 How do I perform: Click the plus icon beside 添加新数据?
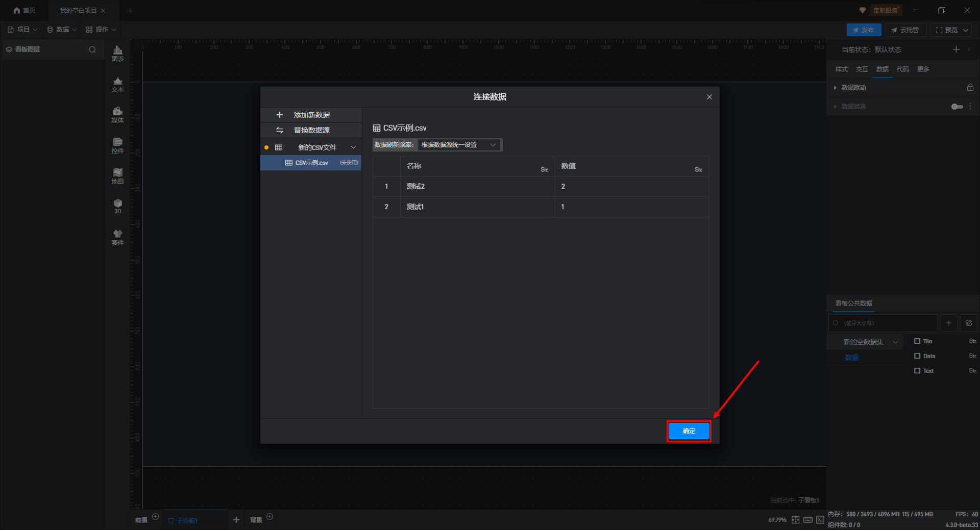tap(279, 115)
